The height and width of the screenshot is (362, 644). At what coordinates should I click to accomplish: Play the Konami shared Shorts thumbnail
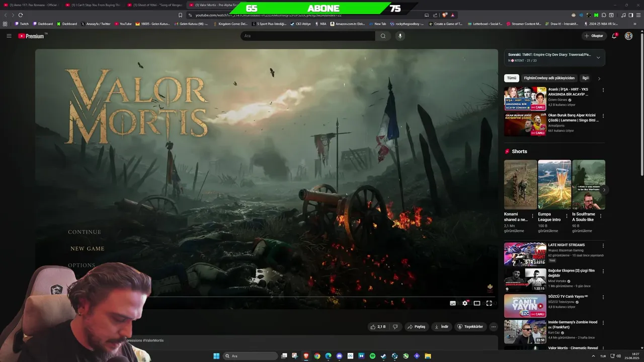[520, 185]
